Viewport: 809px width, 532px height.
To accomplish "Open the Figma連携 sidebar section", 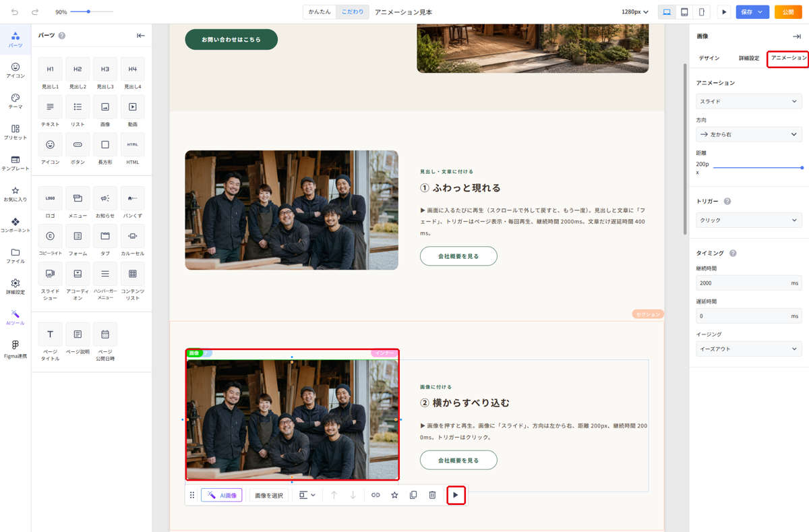I will tap(16, 349).
